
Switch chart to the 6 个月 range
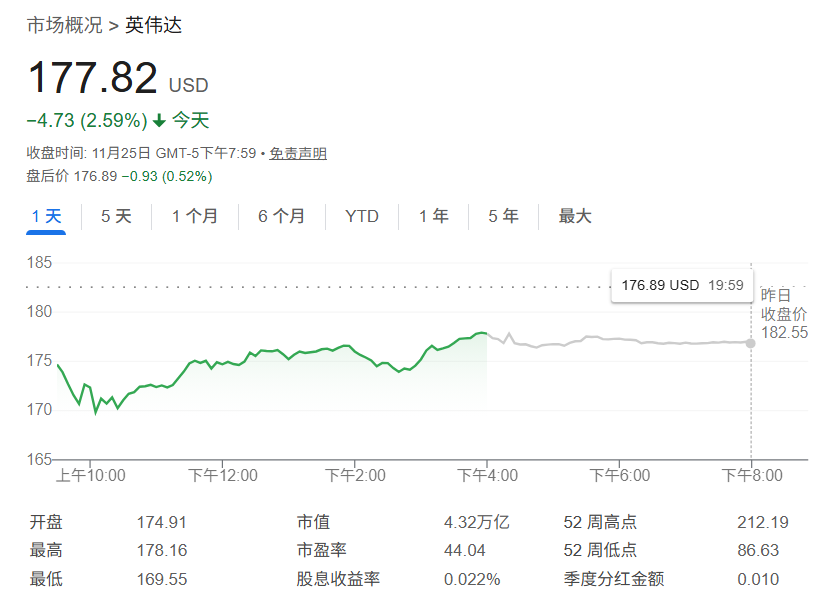(x=281, y=216)
